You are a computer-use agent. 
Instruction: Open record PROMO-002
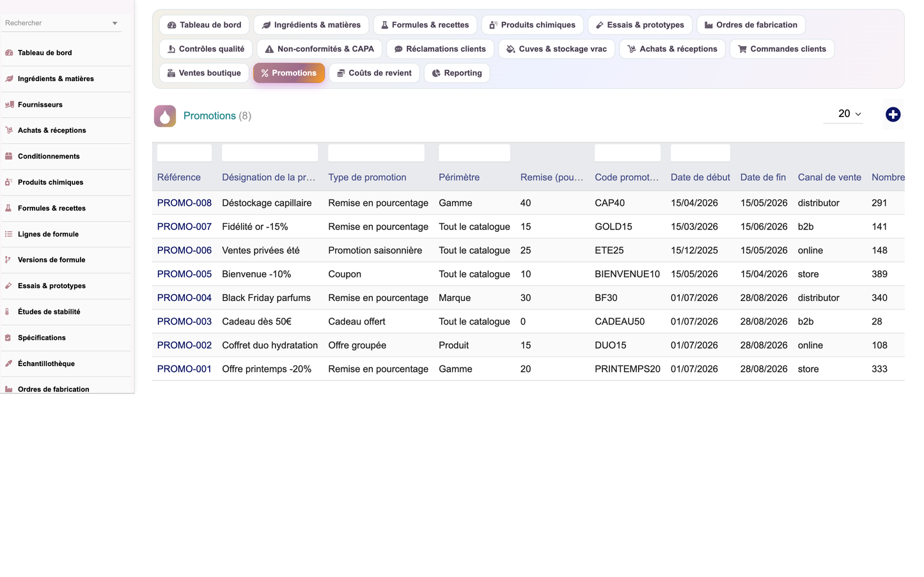(184, 345)
